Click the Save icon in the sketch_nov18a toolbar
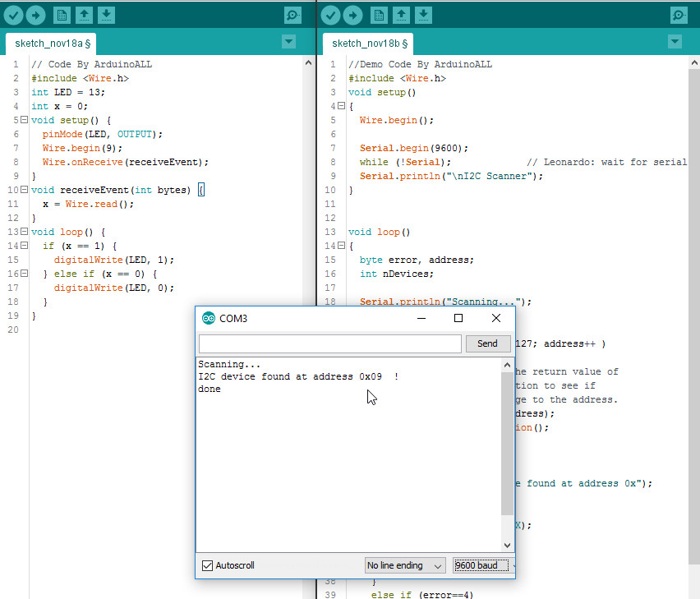Viewport: 700px width, 599px height. [x=106, y=15]
